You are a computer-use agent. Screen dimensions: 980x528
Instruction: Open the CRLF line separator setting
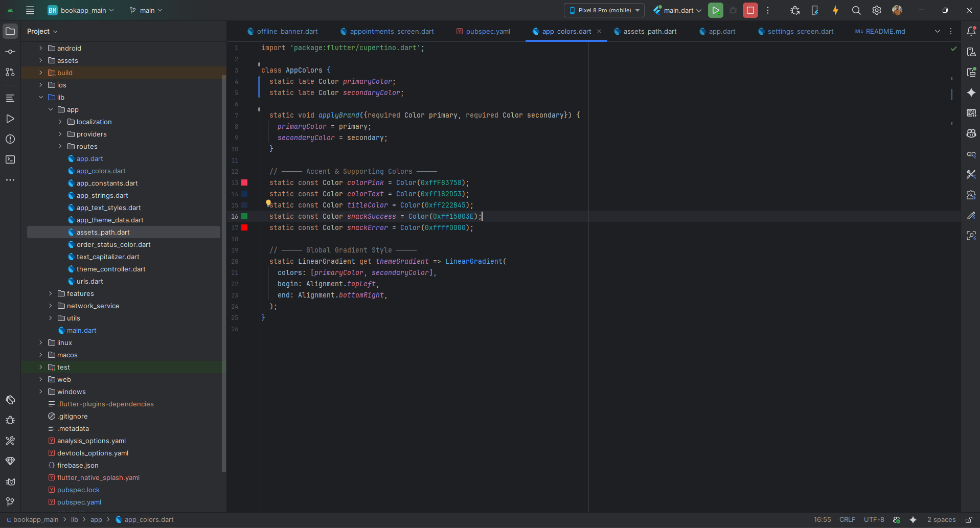click(847, 520)
